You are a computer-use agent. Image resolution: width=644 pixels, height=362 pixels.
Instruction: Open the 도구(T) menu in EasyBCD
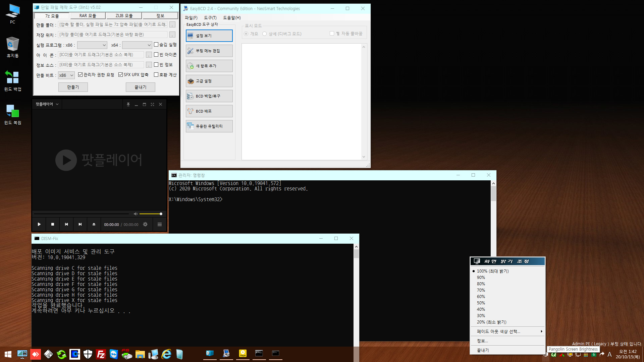point(210,18)
